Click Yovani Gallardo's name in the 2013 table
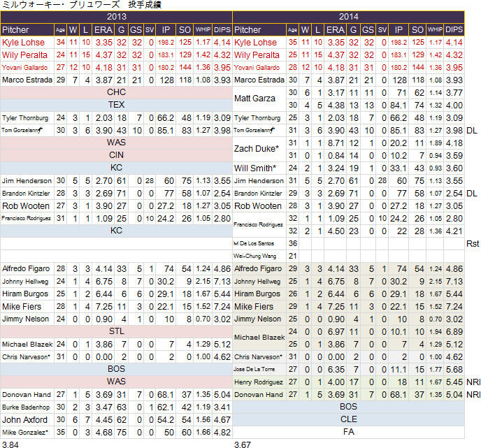Viewport: 481px width, 448px height. coord(25,68)
